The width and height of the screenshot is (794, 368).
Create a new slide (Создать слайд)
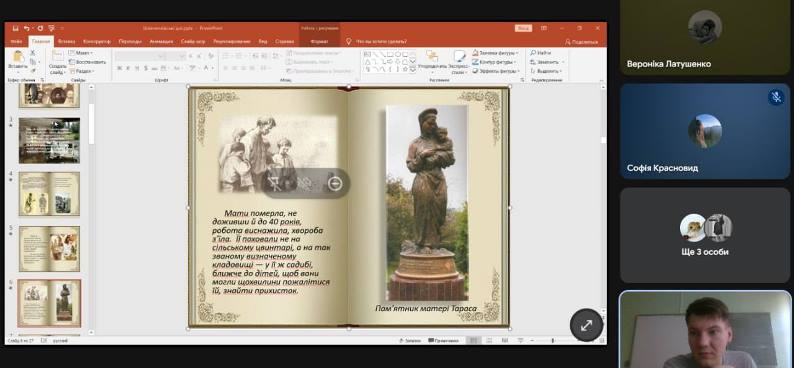point(58,62)
